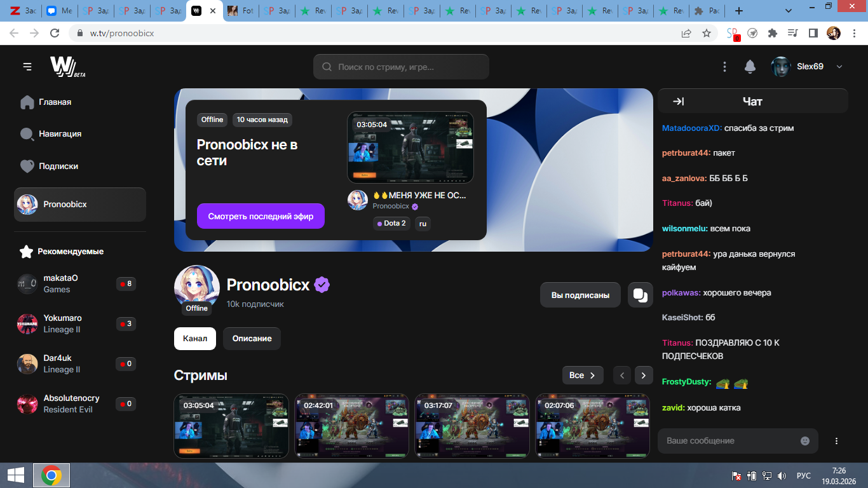Show previous streams with left arrow
The width and height of the screenshot is (868, 488).
(x=623, y=376)
